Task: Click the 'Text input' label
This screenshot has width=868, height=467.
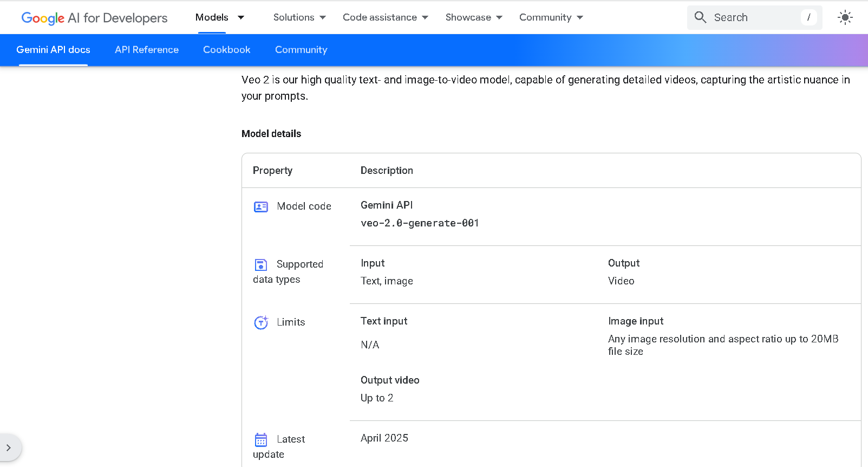Action: [x=384, y=321]
